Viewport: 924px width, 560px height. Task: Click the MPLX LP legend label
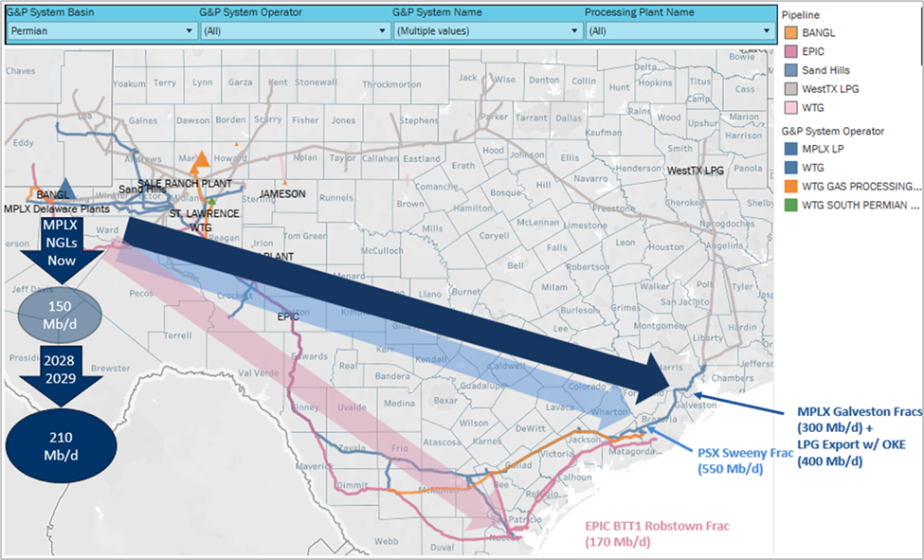[823, 149]
